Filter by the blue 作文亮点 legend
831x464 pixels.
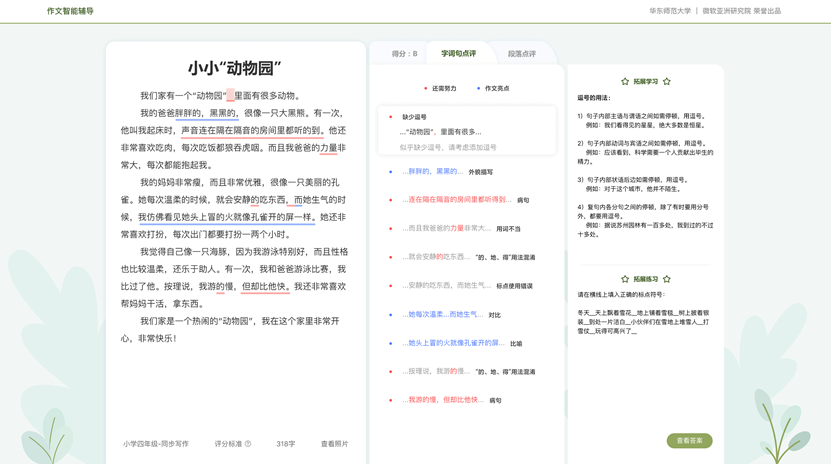(493, 89)
